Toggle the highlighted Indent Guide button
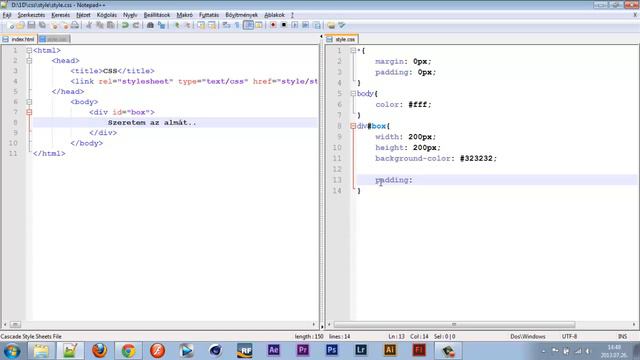Image resolution: width=640 pixels, height=360 pixels. tap(248, 25)
